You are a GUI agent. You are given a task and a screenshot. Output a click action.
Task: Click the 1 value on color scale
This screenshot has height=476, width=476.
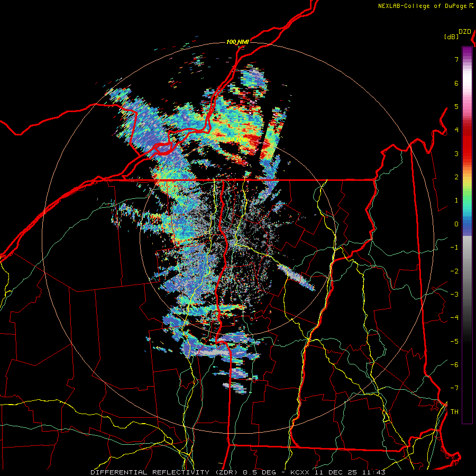pos(456,200)
